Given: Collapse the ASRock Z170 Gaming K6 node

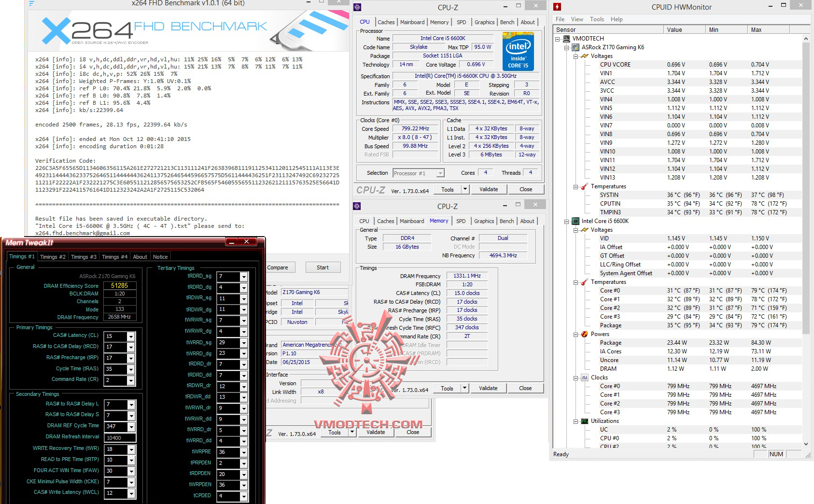Looking at the screenshot, I should [x=567, y=47].
